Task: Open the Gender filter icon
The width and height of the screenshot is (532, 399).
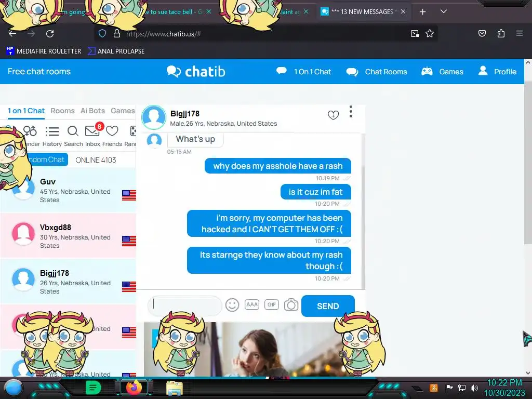Action: (x=30, y=136)
